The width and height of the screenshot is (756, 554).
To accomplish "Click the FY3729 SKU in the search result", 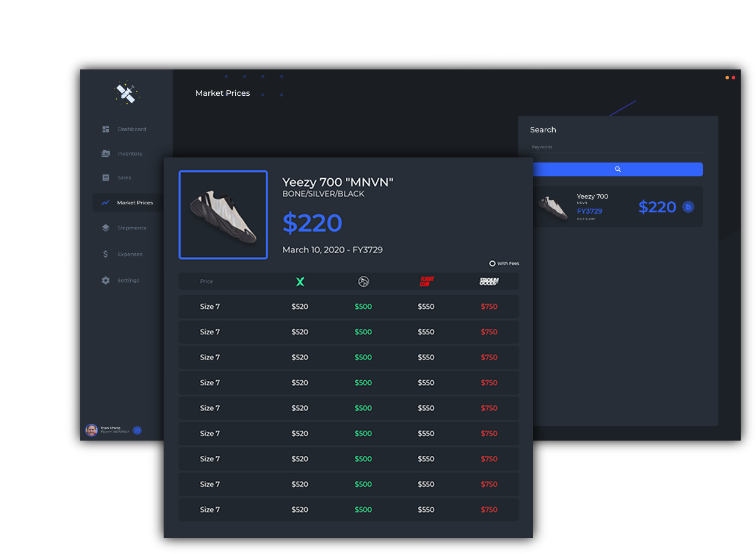I will (589, 211).
